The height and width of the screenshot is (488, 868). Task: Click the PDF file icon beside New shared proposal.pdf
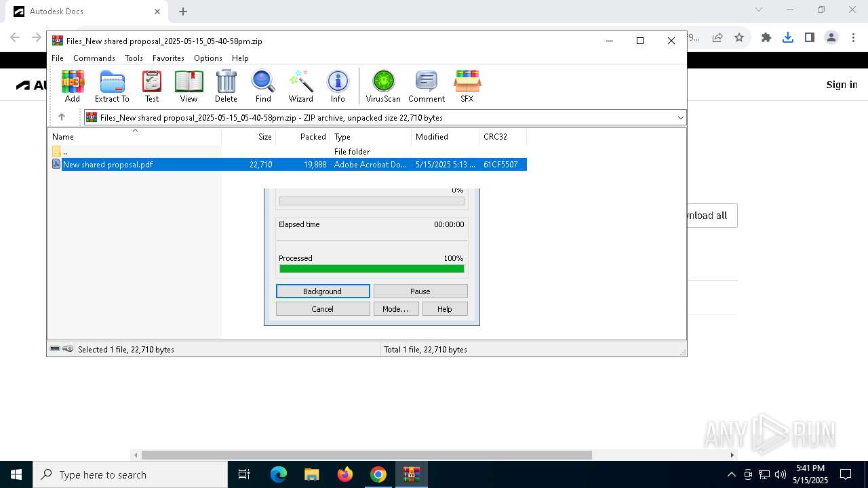(x=56, y=164)
